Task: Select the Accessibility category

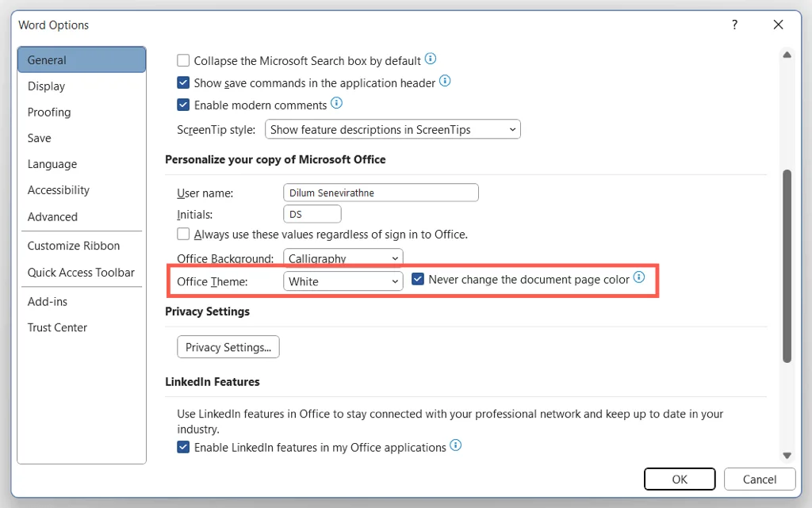Action: [82, 190]
